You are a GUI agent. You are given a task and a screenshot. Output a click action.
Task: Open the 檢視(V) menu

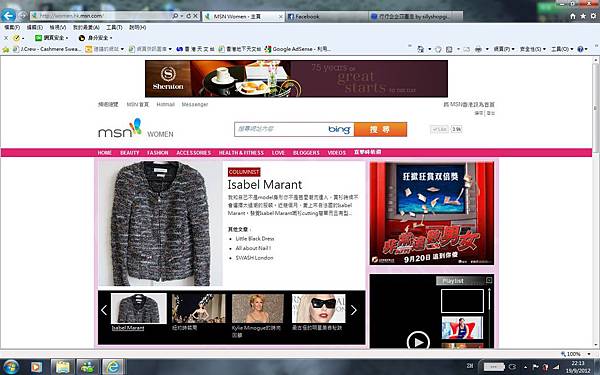pos(58,28)
